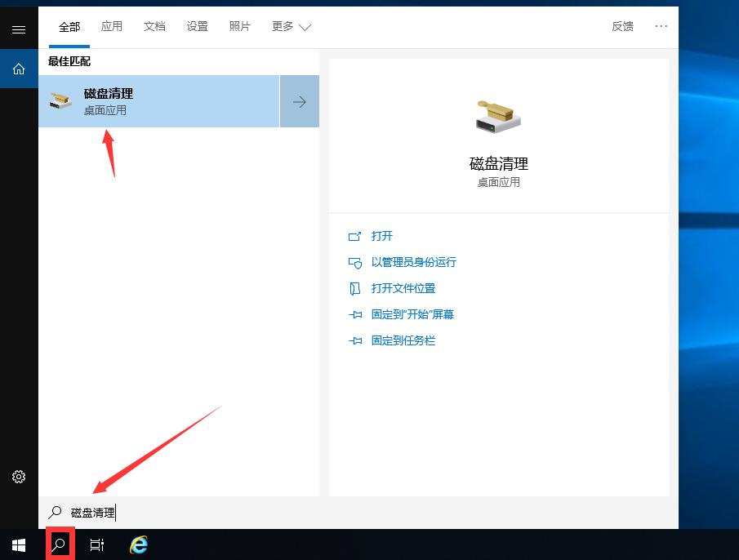
Task: Switch to the 文档 tab
Action: pos(154,26)
